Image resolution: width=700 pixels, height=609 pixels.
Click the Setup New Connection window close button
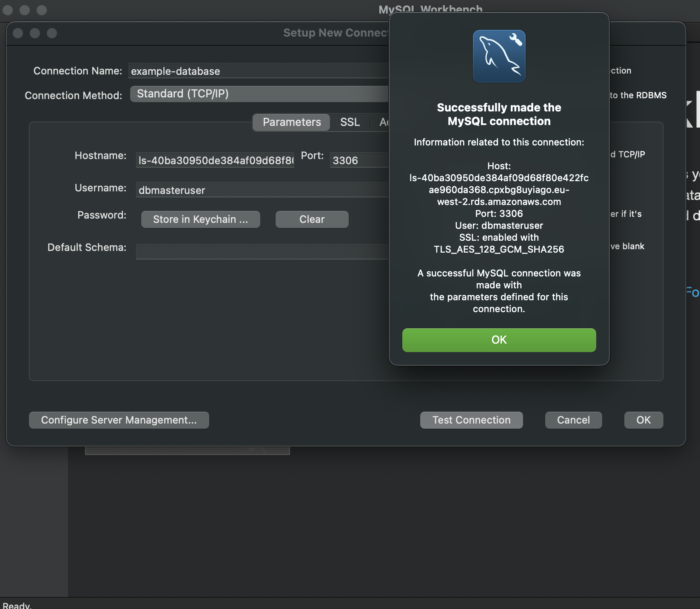(x=18, y=33)
